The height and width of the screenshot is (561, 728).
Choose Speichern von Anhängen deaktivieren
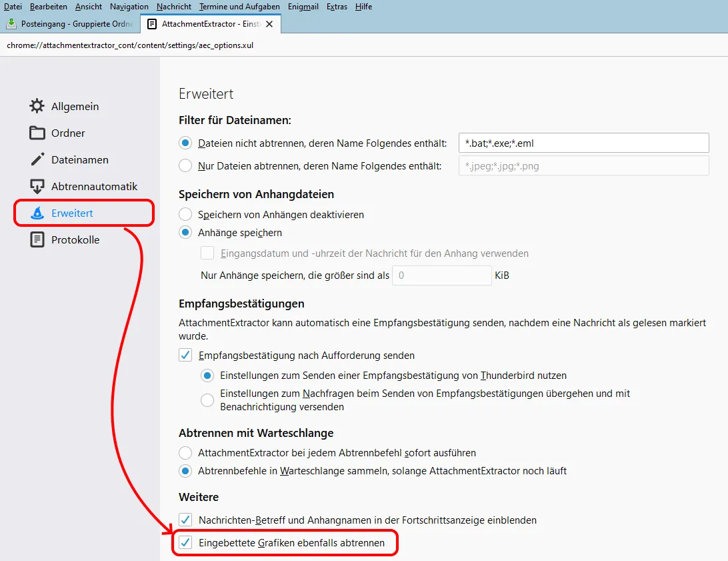coord(185,214)
